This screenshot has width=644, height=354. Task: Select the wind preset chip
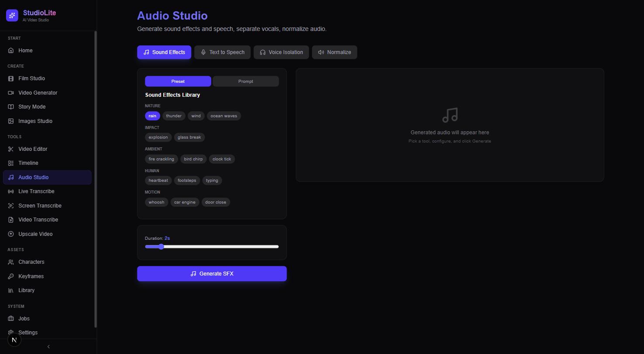[x=196, y=116]
